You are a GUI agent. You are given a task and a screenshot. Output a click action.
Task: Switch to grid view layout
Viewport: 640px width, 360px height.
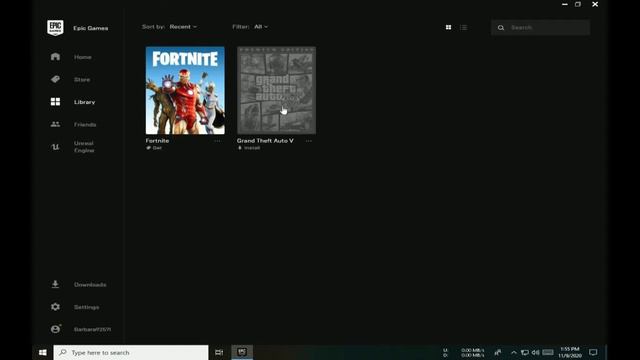pyautogui.click(x=448, y=27)
